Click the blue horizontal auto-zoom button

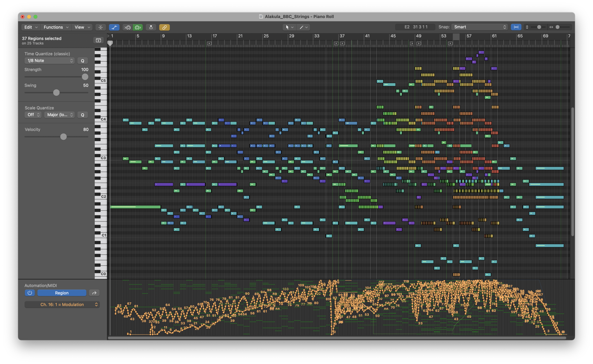pyautogui.click(x=516, y=27)
